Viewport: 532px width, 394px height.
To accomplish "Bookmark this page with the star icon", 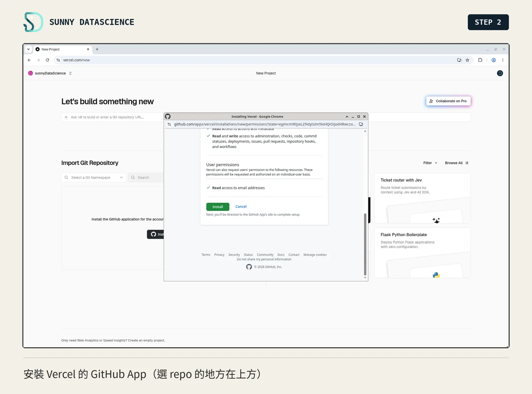I will tap(467, 60).
